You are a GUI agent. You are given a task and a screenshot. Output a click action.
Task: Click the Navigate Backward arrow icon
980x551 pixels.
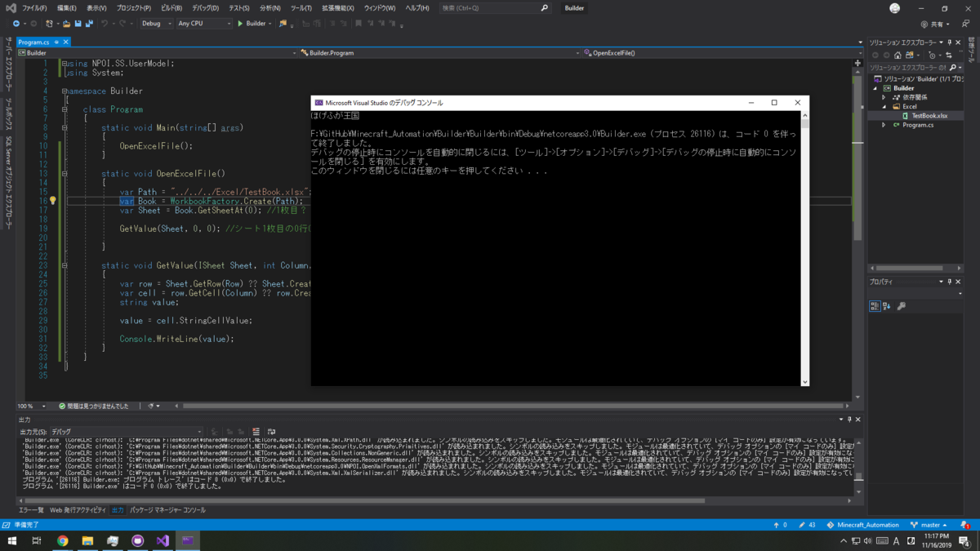pos(16,24)
